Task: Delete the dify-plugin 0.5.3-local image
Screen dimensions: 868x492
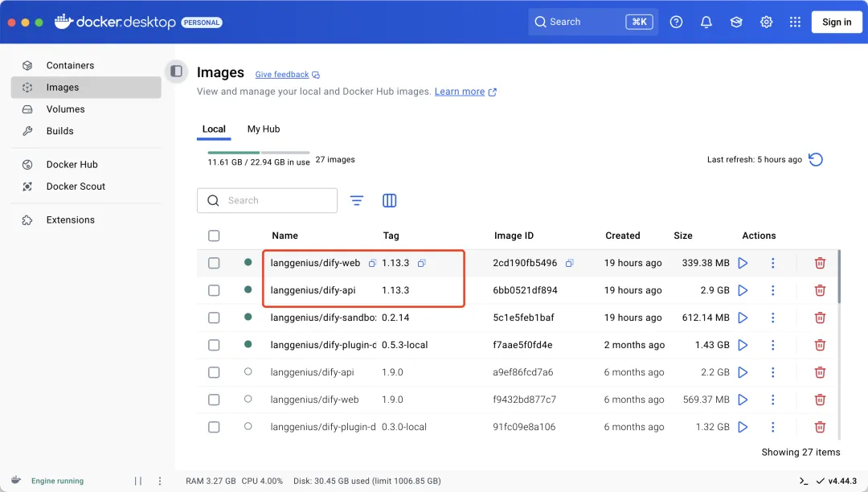Action: 820,345
